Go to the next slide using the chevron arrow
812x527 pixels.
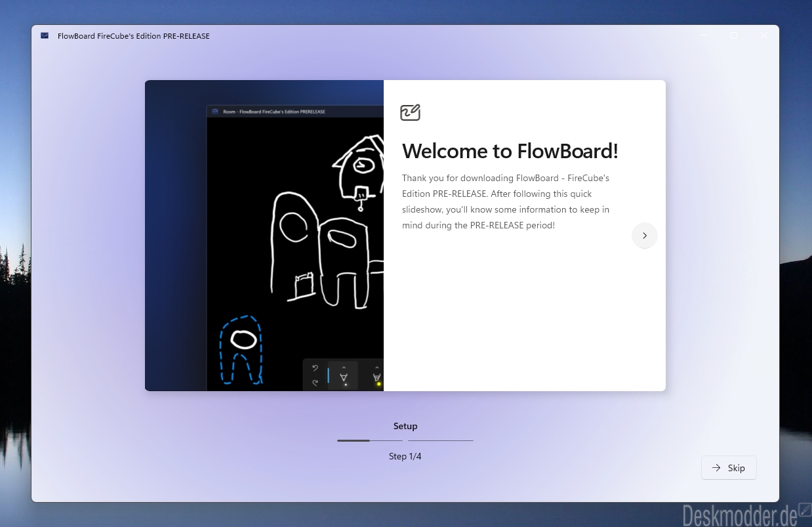tap(644, 236)
